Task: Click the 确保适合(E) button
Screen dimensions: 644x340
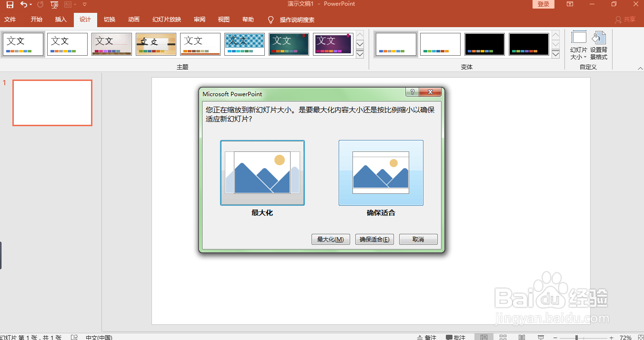Action: 374,240
